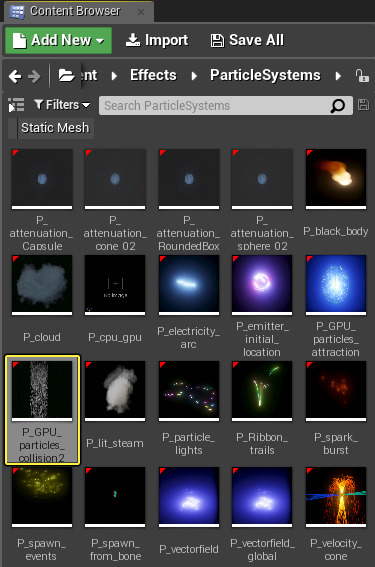Open the folder path picker icon
This screenshot has width=375, height=567.
[66, 76]
